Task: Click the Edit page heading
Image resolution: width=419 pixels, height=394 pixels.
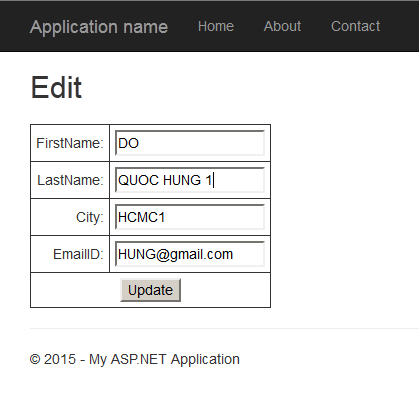Action: 56,87
